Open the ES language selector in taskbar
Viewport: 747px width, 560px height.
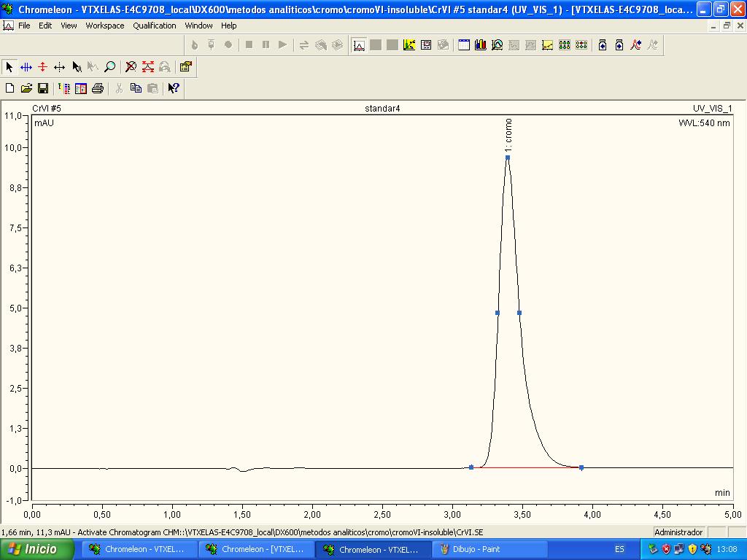click(619, 549)
